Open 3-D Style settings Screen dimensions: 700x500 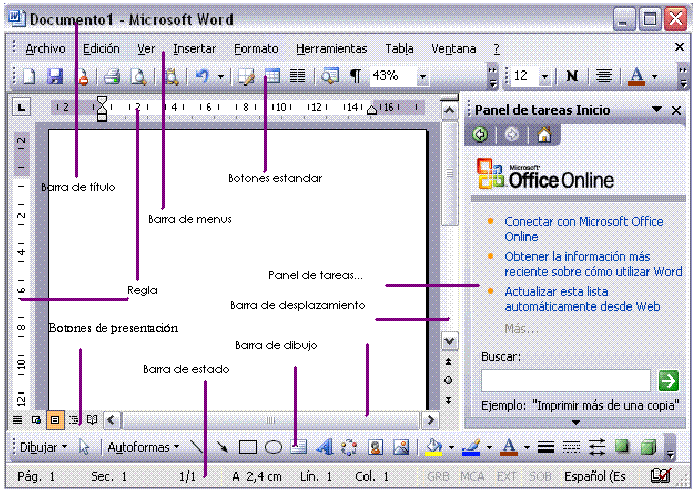click(x=648, y=446)
